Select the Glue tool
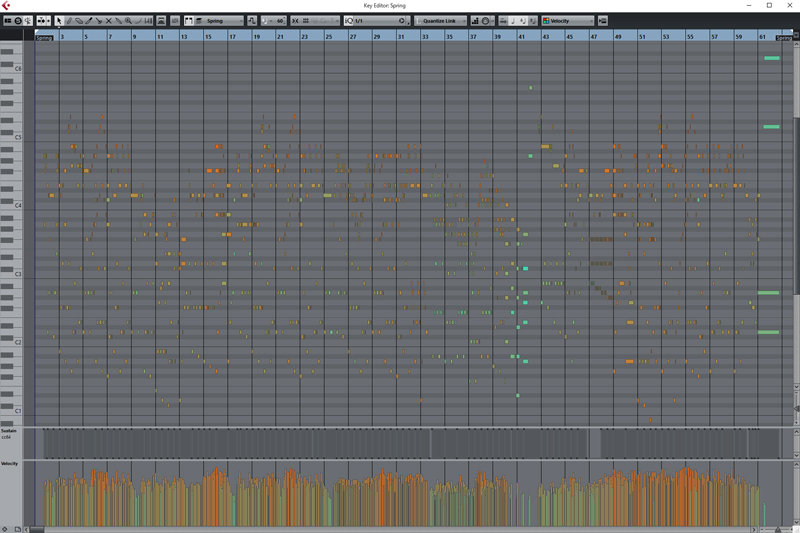This screenshot has width=800, height=533. pos(118,21)
